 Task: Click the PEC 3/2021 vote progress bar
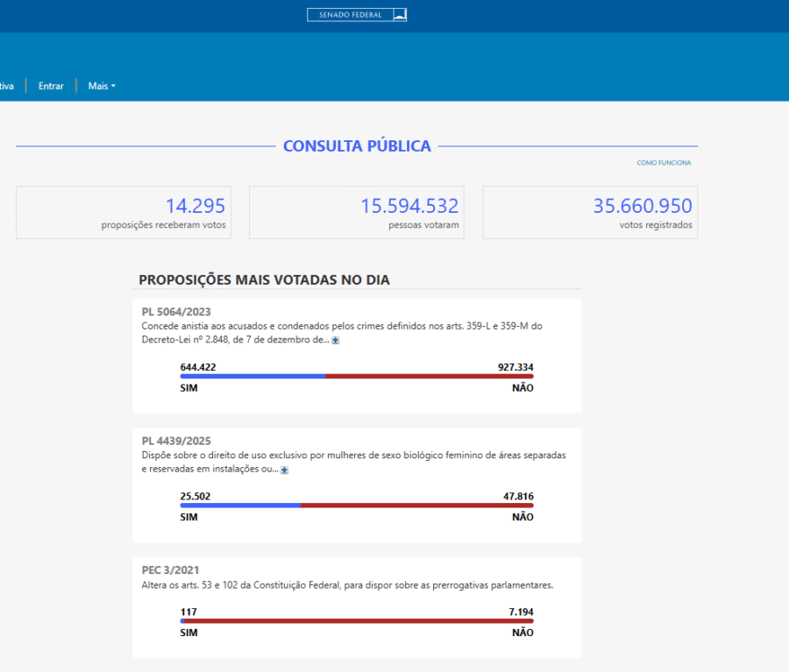pyautogui.click(x=357, y=621)
